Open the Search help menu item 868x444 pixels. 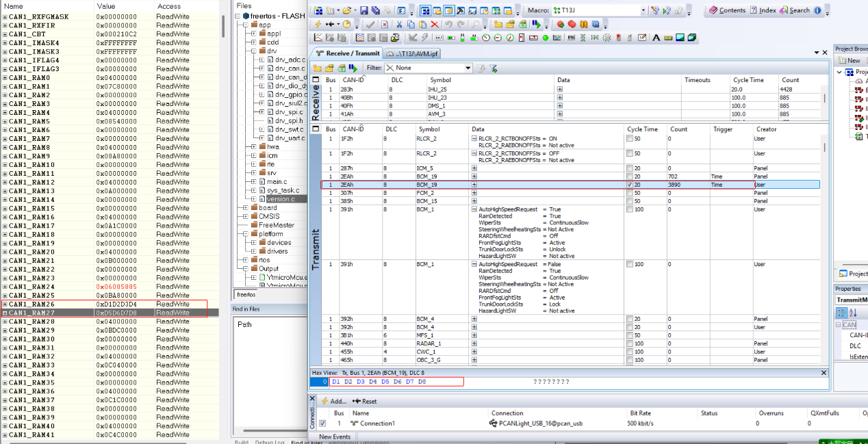(x=795, y=10)
